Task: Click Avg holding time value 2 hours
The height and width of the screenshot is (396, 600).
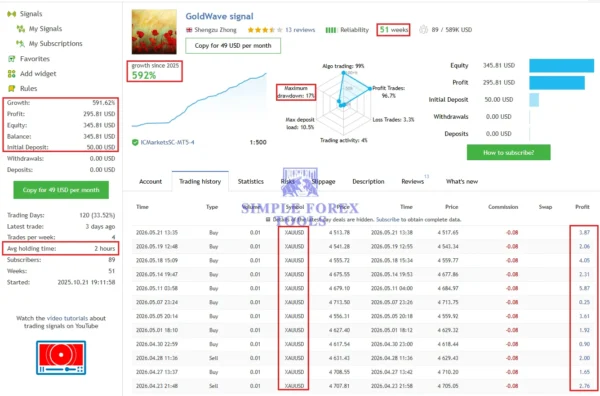Action: point(105,249)
